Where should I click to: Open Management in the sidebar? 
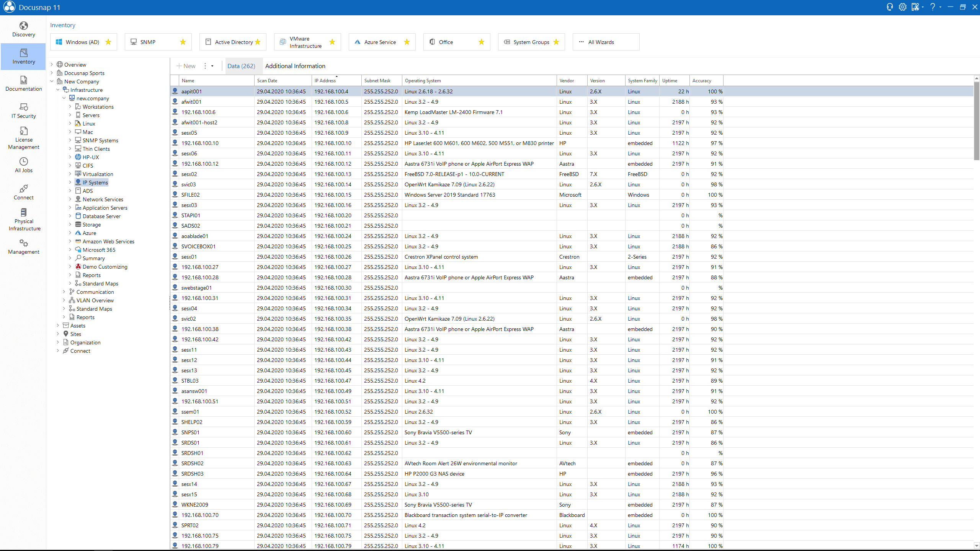tap(23, 247)
